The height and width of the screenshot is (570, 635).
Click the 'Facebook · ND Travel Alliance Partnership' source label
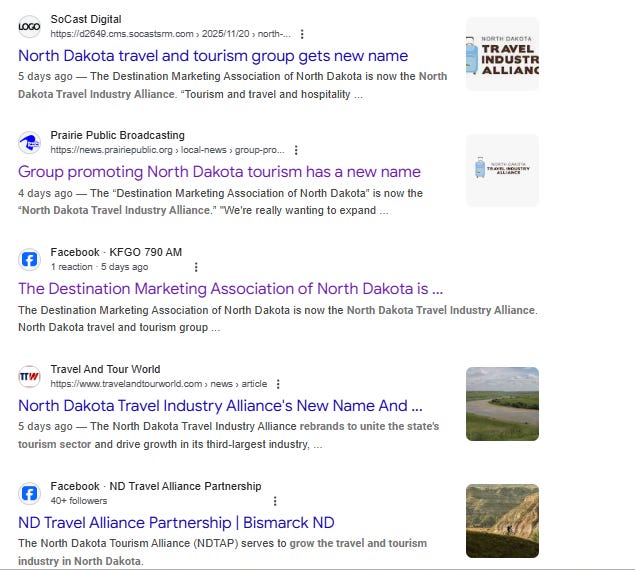[156, 486]
